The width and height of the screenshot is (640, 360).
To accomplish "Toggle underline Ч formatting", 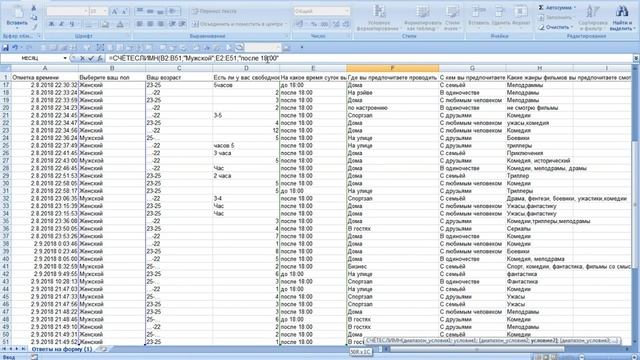I will click(72, 24).
